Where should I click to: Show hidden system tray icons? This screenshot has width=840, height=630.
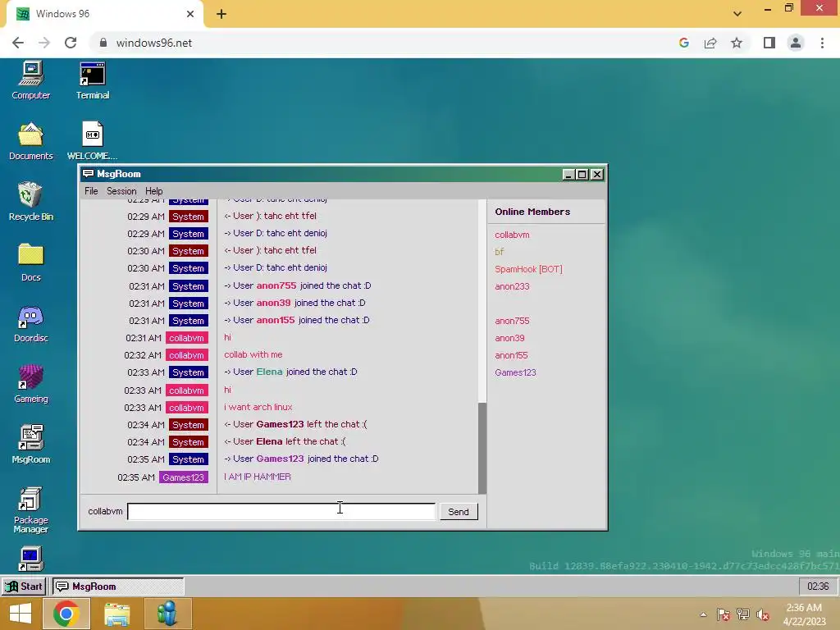(703, 614)
